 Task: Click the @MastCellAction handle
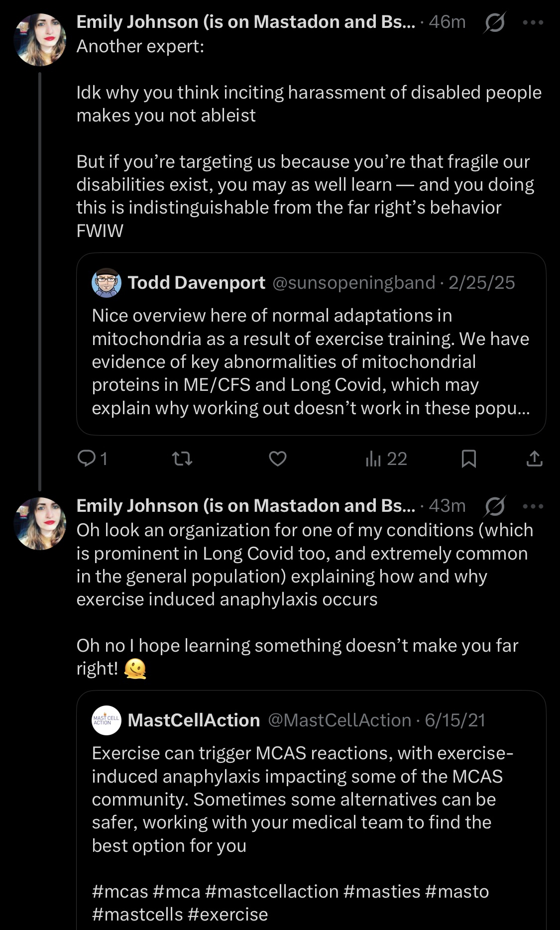click(339, 720)
